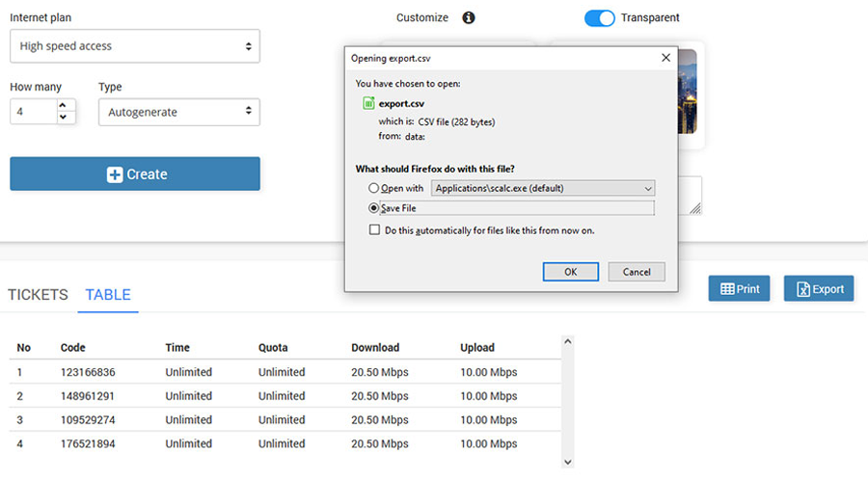
Task: Click the spreadsheet icon on Export button
Action: [x=802, y=289]
